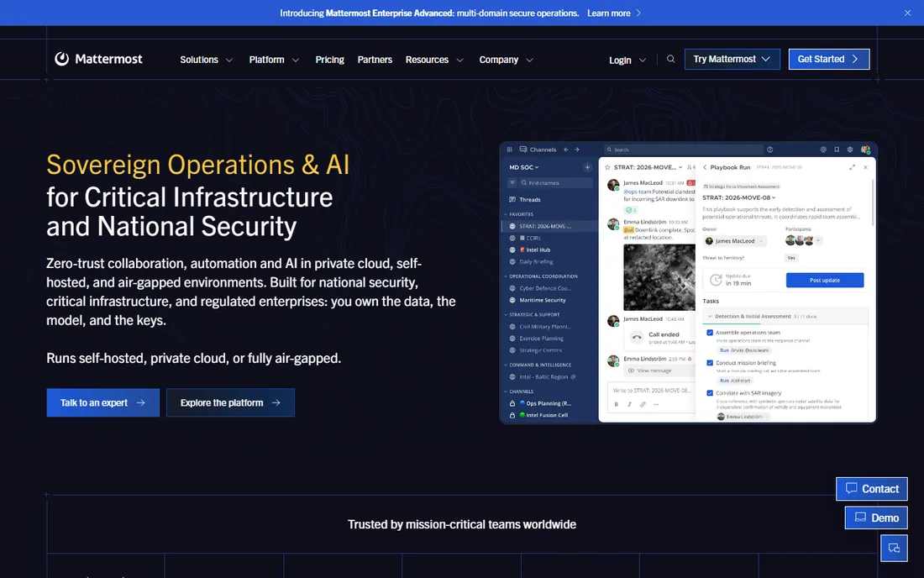924x578 pixels.
Task: Open the Login dropdown
Action: (627, 60)
